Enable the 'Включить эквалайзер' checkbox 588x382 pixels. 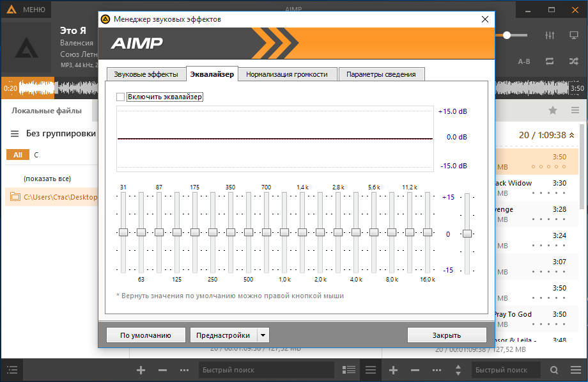pos(120,97)
